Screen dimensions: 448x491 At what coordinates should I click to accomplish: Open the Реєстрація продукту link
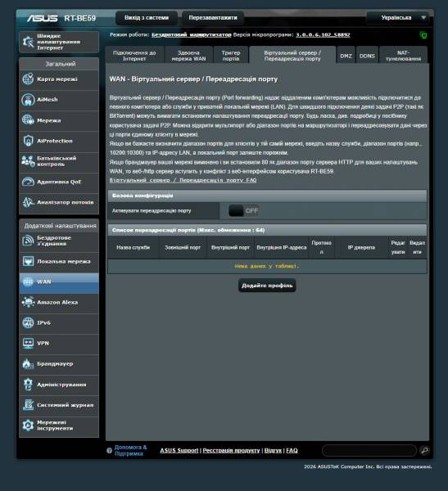pos(231,450)
